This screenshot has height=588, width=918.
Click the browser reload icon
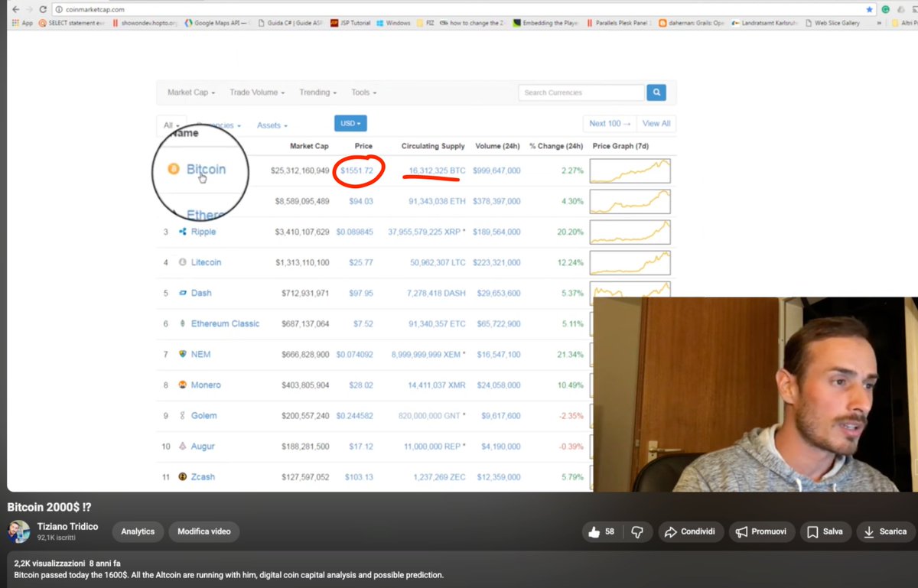coord(43,10)
